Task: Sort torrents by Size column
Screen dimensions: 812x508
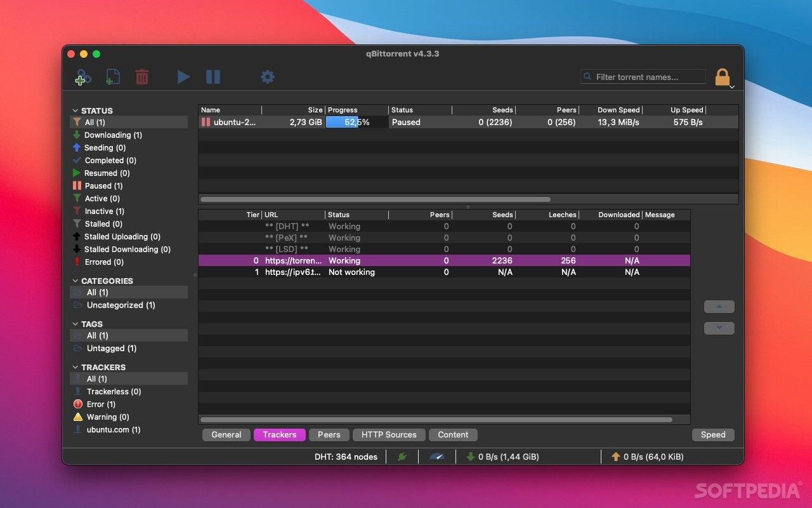Action: coord(294,110)
